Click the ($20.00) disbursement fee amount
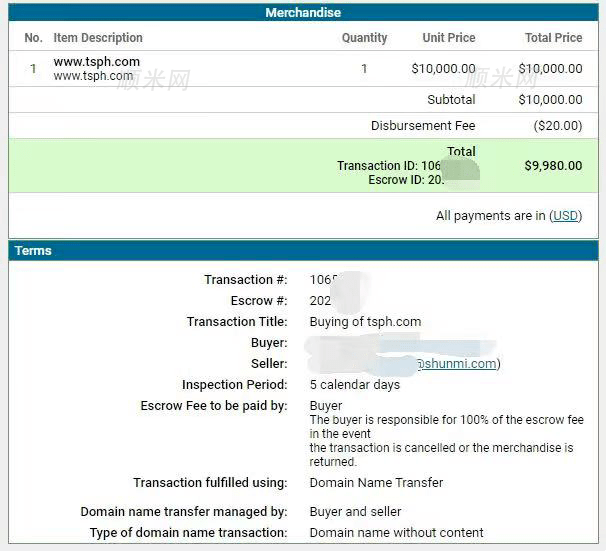The width and height of the screenshot is (606, 551). click(x=557, y=126)
